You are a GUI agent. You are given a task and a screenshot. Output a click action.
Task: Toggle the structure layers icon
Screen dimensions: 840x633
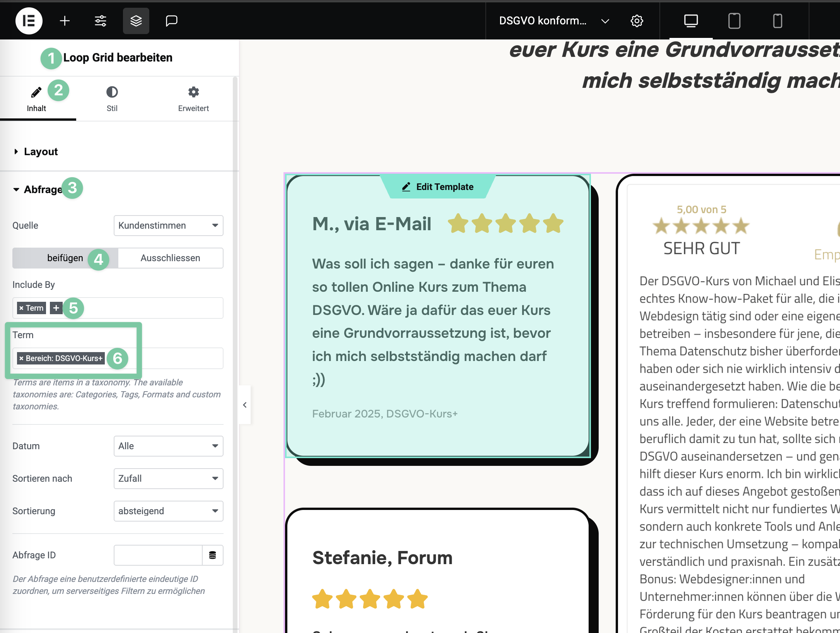tap(136, 21)
